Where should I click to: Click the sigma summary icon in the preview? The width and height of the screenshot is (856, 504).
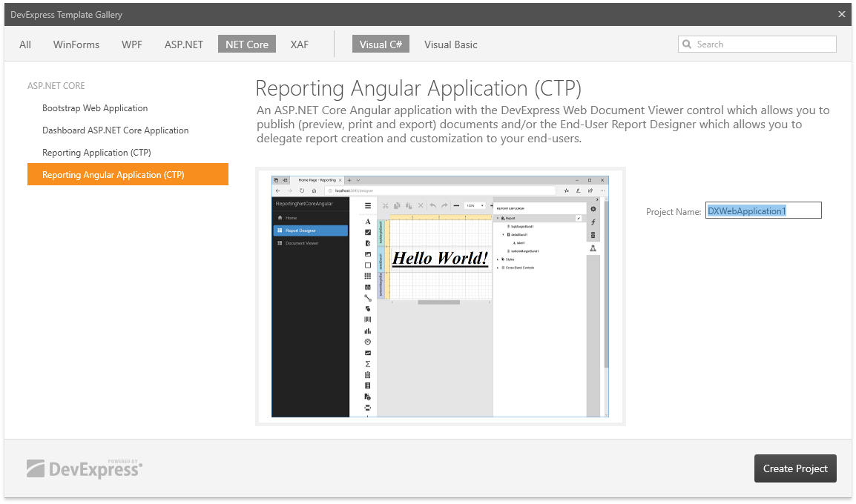pos(368,364)
